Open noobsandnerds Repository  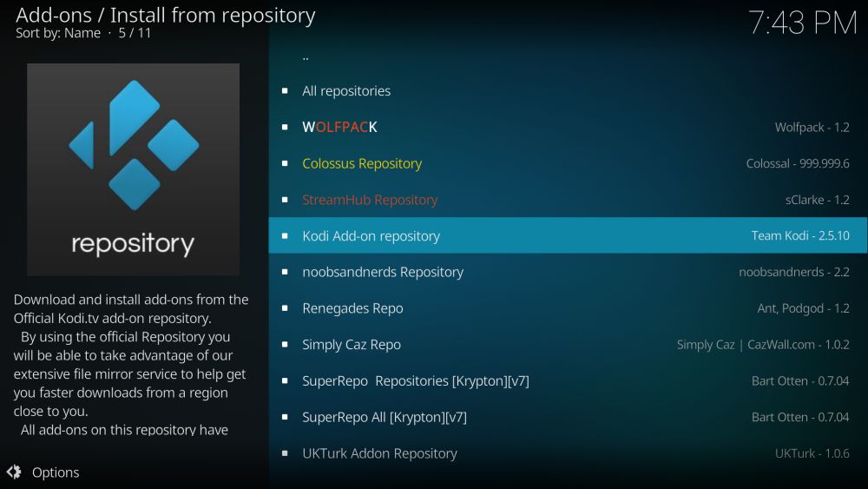[x=383, y=272]
